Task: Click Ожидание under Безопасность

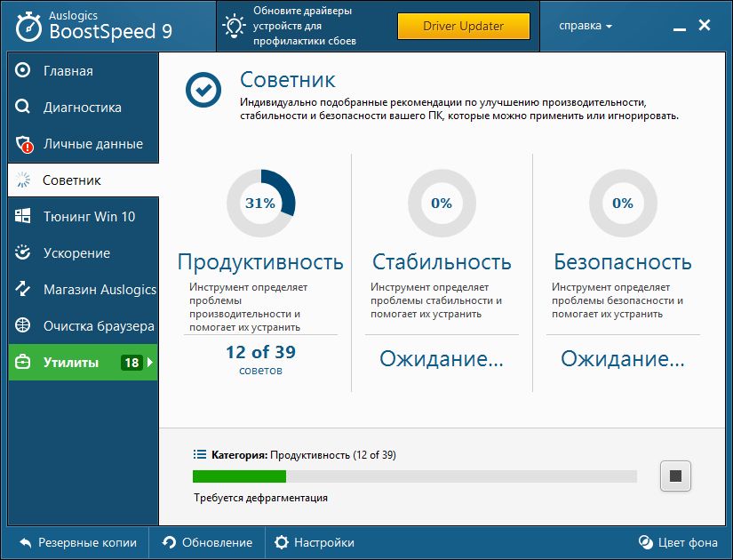Action: [x=623, y=359]
